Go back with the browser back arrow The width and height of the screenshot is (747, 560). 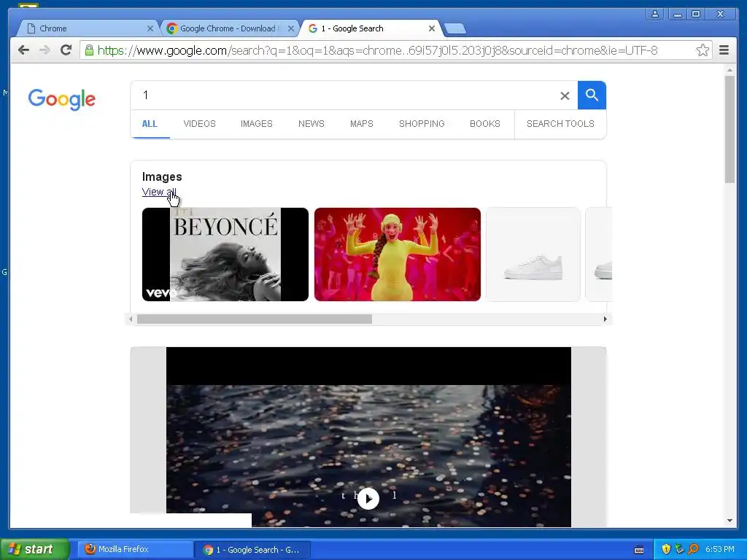23,50
